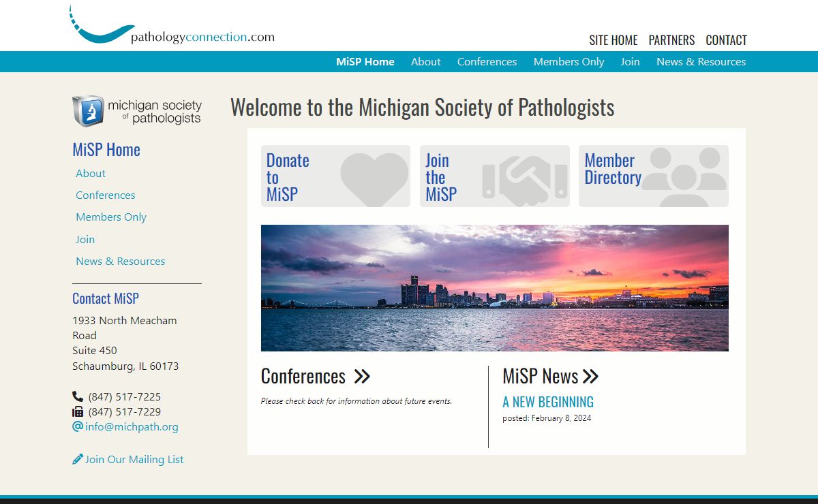This screenshot has width=818, height=504.
Task: Click the double chevron beside Conferences heading
Action: [x=362, y=377]
